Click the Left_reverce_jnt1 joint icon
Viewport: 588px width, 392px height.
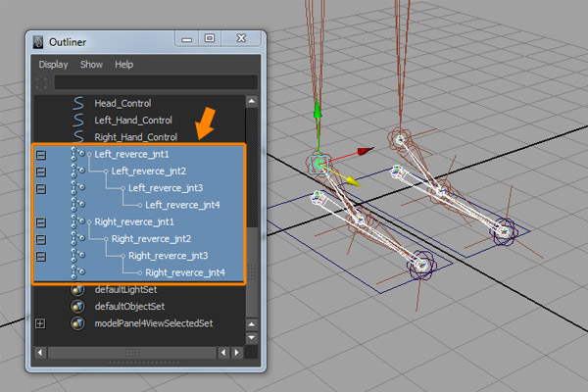pos(78,155)
